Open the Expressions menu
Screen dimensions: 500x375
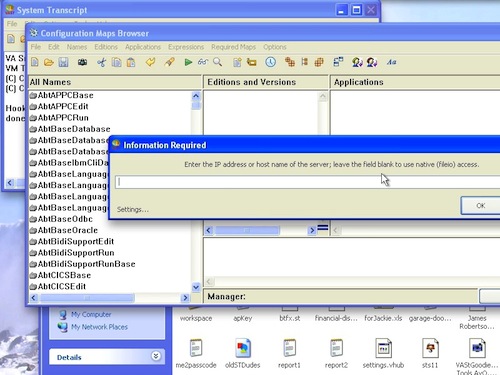point(186,47)
